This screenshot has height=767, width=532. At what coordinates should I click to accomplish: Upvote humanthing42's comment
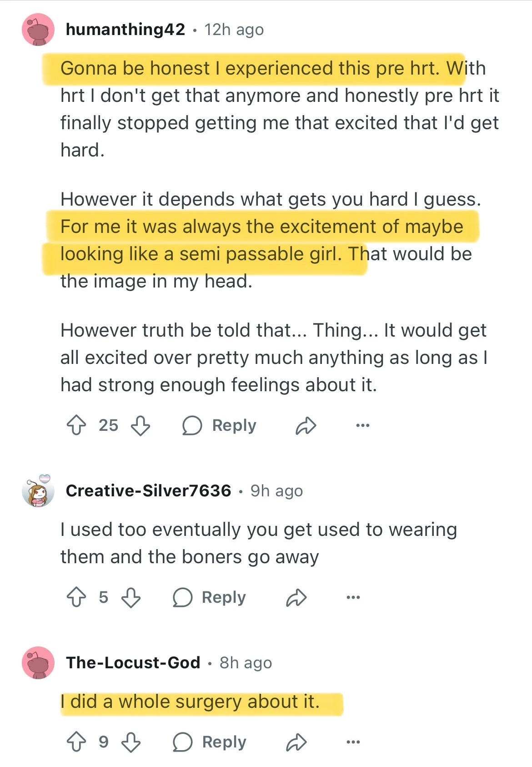click(76, 426)
